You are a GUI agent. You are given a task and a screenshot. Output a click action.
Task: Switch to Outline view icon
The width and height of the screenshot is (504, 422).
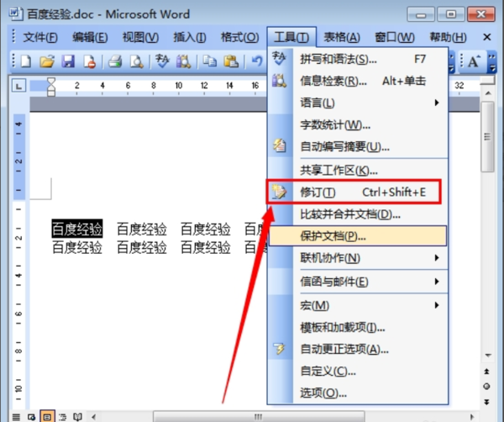point(62,417)
